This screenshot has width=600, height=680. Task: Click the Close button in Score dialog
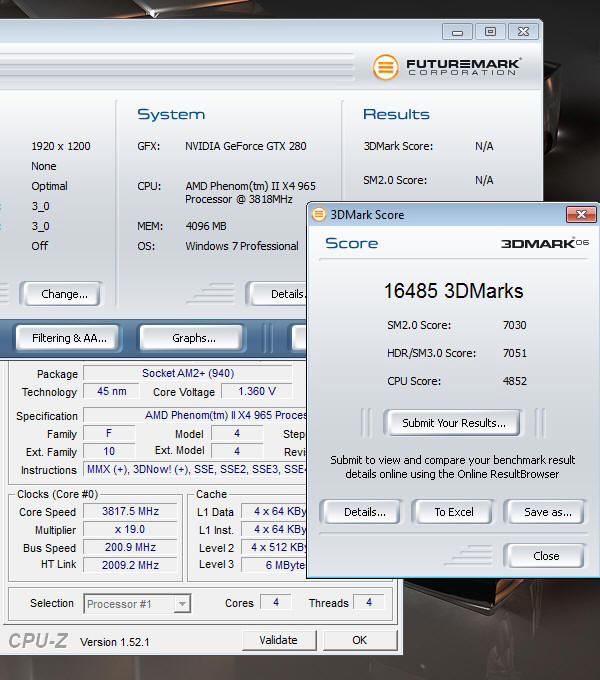(546, 556)
